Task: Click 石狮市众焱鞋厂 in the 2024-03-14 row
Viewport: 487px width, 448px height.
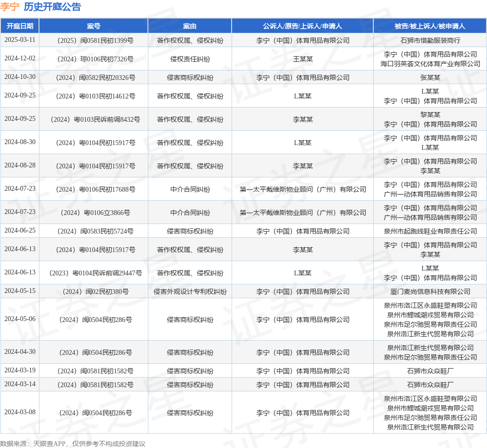Action: (x=430, y=385)
